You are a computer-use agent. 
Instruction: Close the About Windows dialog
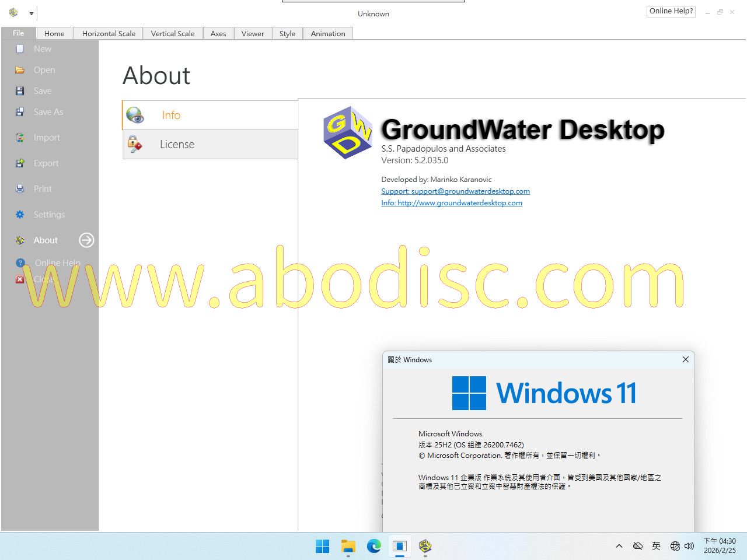[686, 359]
